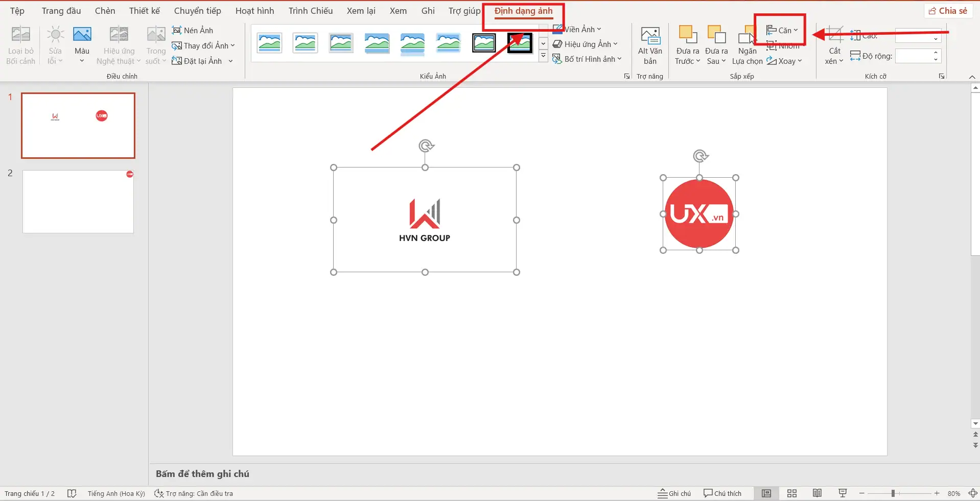Click the Cắt xén crop icon
The width and height of the screenshot is (980, 501).
(834, 35)
